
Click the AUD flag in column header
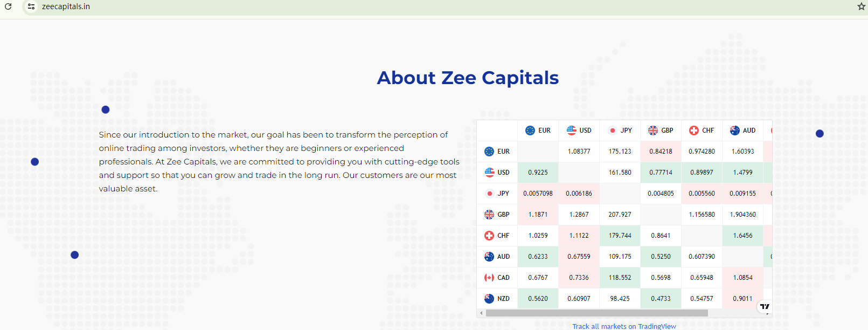coord(735,130)
